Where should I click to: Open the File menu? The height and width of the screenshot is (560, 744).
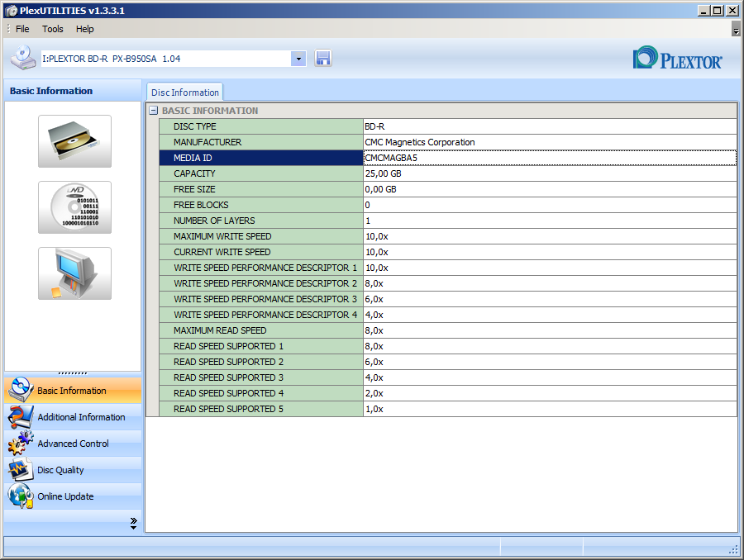(22, 29)
